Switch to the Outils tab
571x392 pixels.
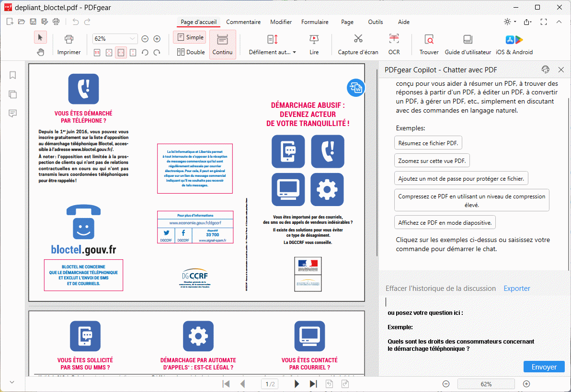click(376, 22)
